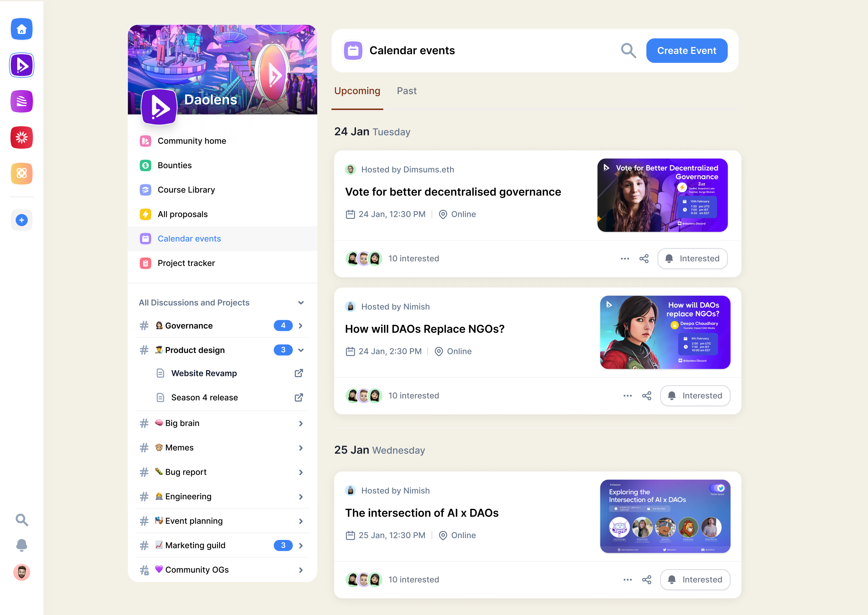Image resolution: width=868 pixels, height=615 pixels.
Task: Open the 'How will DAOs replace NGOs' thumbnail
Action: (x=665, y=333)
